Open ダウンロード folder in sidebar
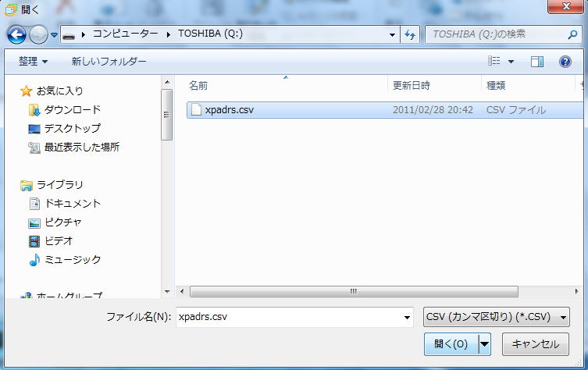The height and width of the screenshot is (370, 588). 73,110
